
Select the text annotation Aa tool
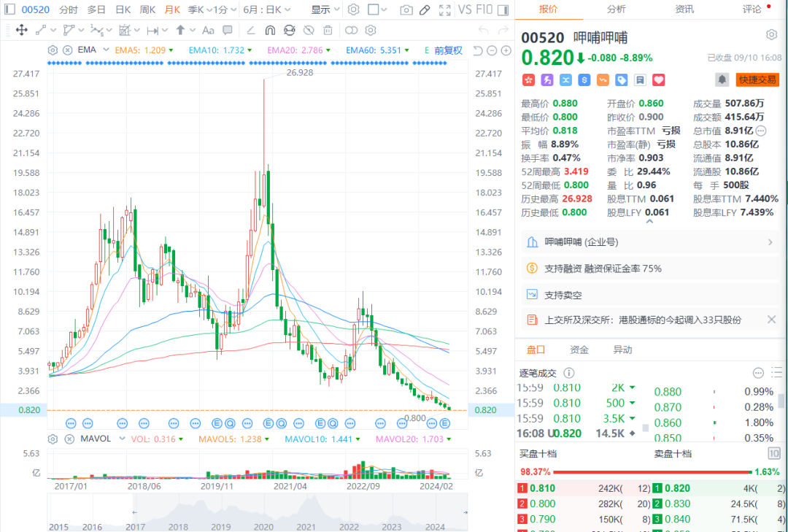[x=208, y=30]
